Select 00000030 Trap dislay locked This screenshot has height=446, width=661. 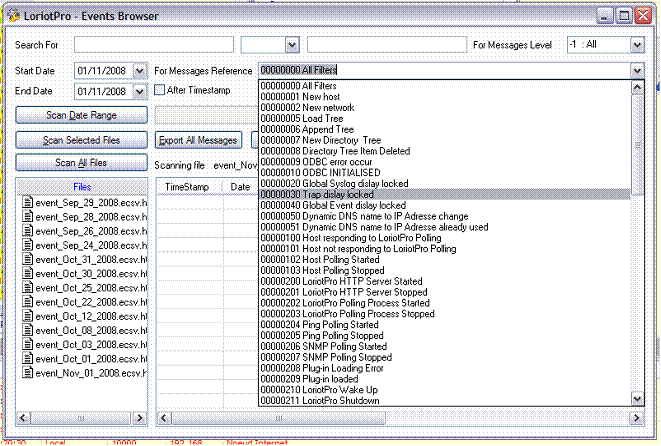(445, 194)
